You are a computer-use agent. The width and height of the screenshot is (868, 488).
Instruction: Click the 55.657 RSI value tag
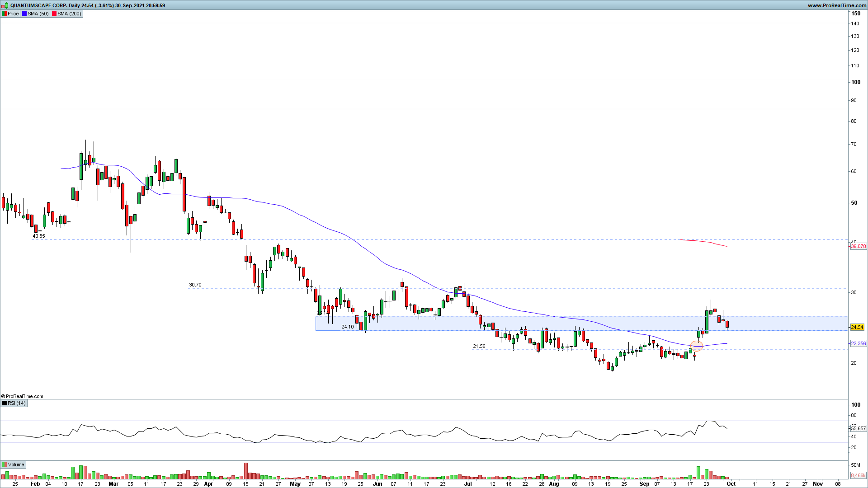pos(858,428)
